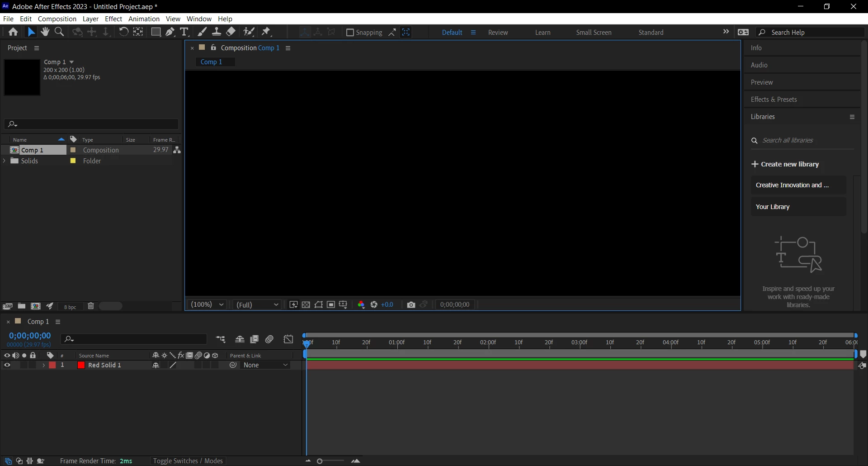This screenshot has height=466, width=868.
Task: Click the timeline zoom slider handle
Action: [x=320, y=461]
